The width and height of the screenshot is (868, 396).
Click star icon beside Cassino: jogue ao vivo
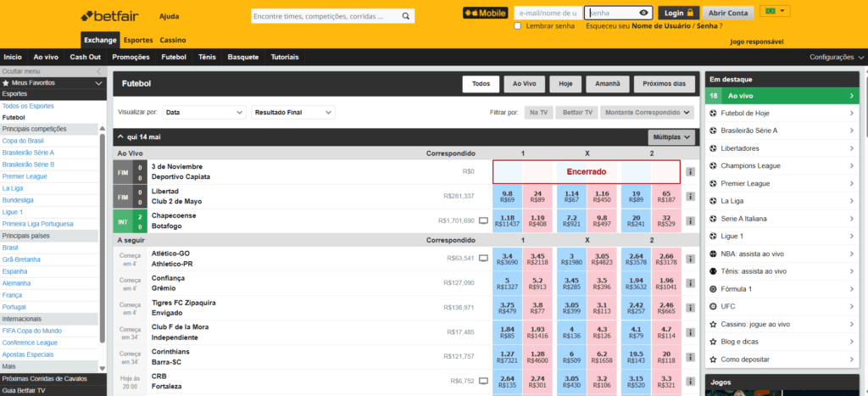tap(713, 325)
